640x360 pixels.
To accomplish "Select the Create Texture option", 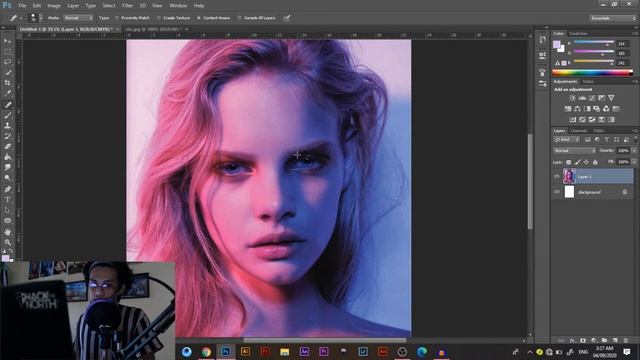I will (x=173, y=18).
